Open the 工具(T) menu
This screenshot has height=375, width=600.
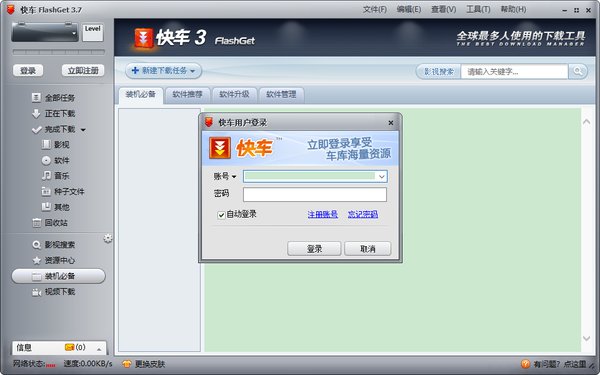click(478, 10)
